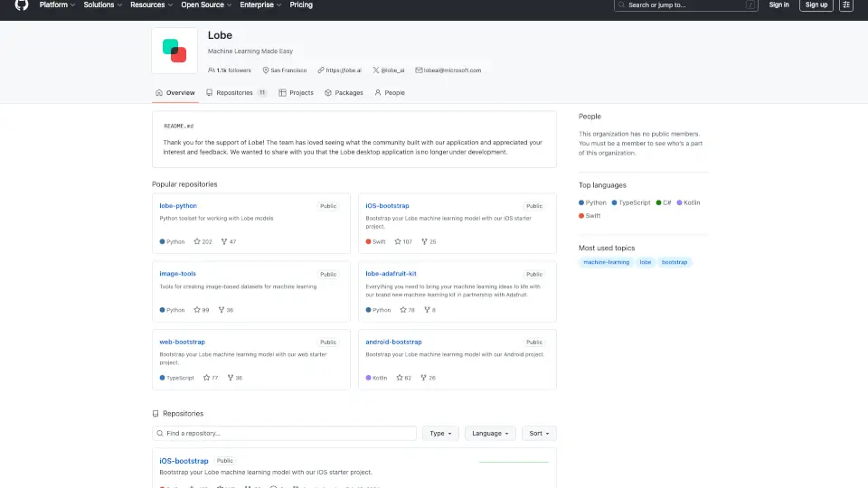
Task: Open the lobe-adafruit-kit repository link
Action: coord(391,274)
